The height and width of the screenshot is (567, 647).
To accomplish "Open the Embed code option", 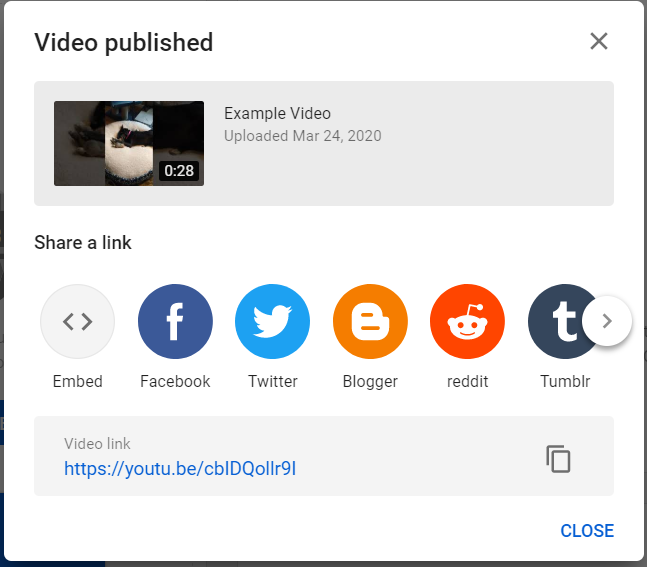I will [78, 321].
